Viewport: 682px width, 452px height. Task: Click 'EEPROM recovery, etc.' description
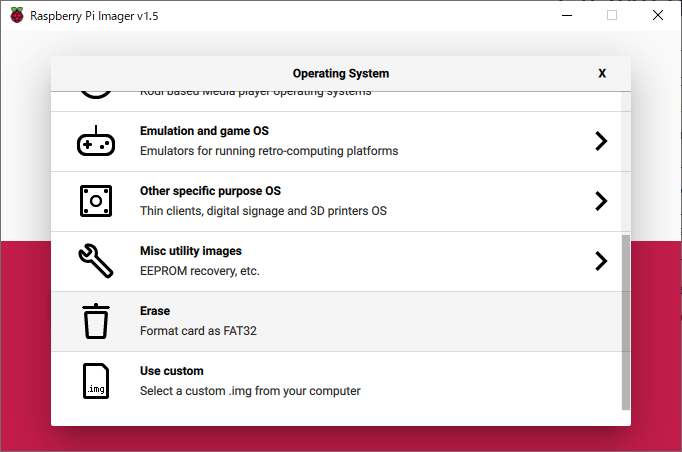[200, 271]
